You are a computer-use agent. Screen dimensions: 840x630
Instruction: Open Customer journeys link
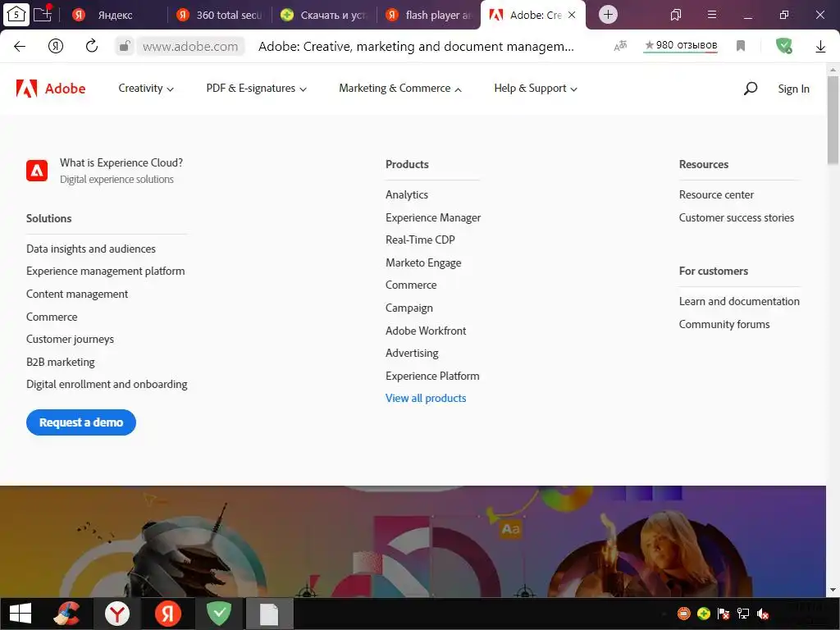(x=71, y=339)
